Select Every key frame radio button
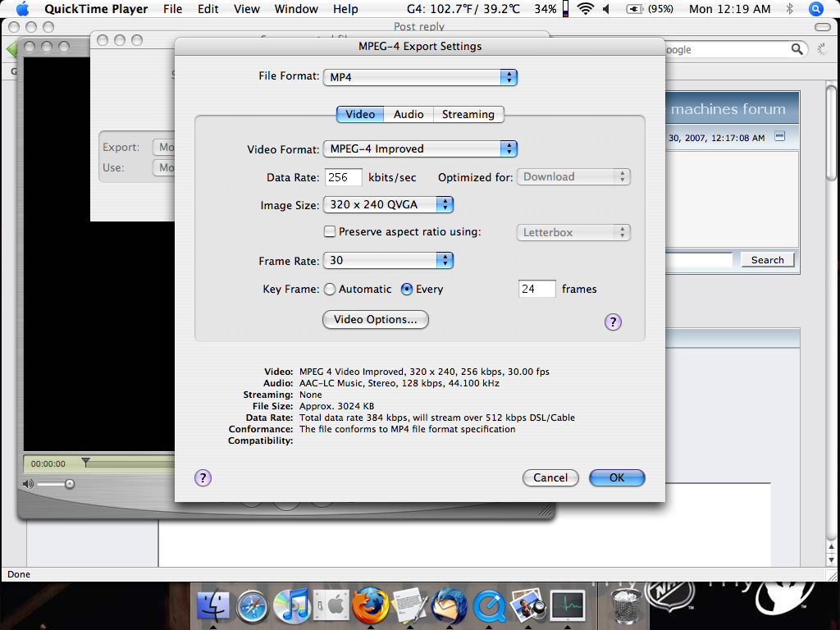The image size is (840, 630). (407, 290)
